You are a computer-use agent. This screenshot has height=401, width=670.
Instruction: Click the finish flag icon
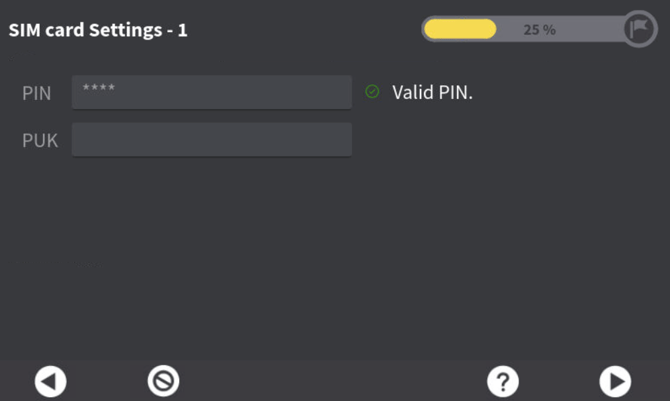pos(639,29)
